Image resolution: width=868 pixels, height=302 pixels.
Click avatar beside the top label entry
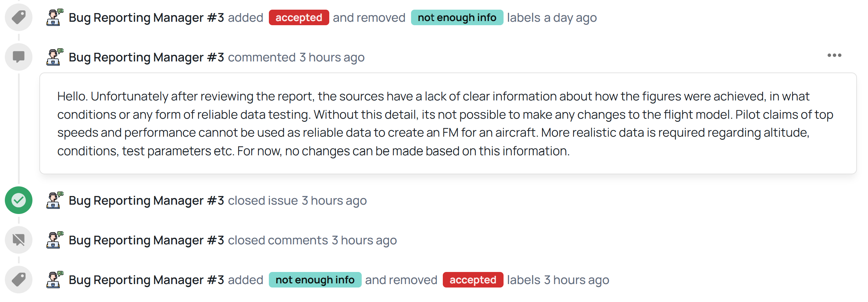point(55,17)
